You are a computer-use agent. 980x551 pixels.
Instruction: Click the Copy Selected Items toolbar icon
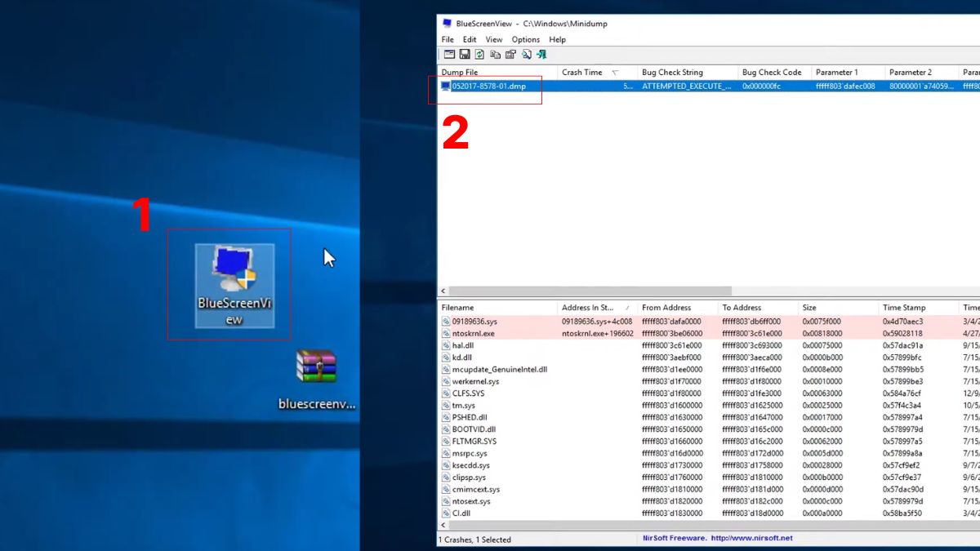(495, 55)
